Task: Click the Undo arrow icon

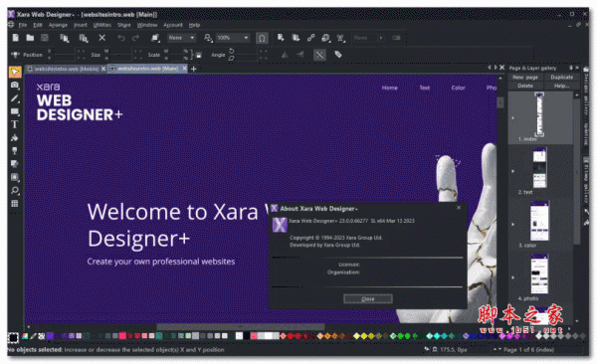Action: (121, 38)
